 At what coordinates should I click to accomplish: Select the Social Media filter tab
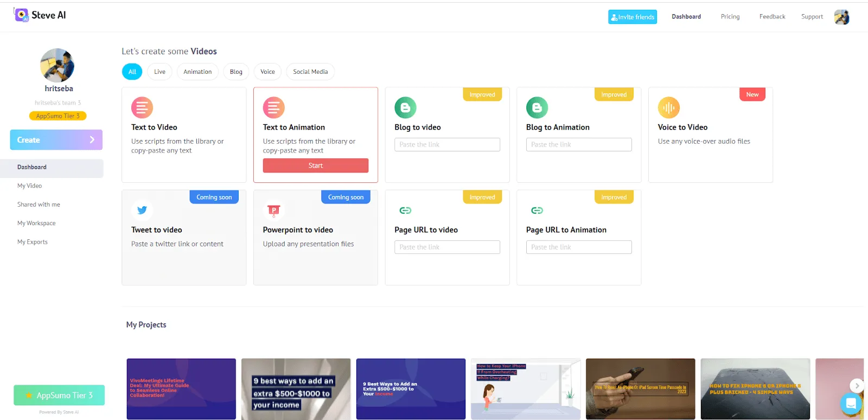click(x=310, y=72)
